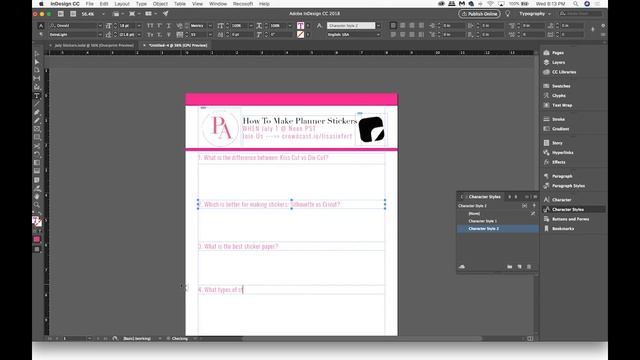This screenshot has height=360, width=640.
Task: Open the font size dropdown arrow
Action: click(139, 26)
